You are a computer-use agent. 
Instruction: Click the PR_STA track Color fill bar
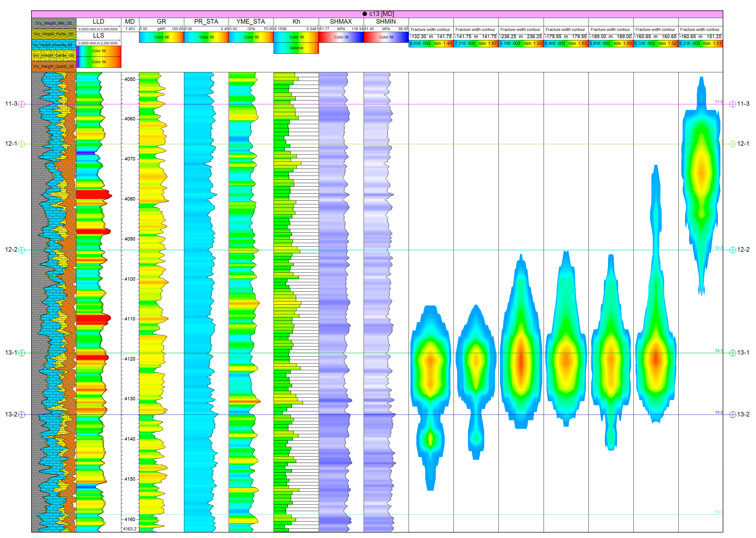click(x=206, y=37)
